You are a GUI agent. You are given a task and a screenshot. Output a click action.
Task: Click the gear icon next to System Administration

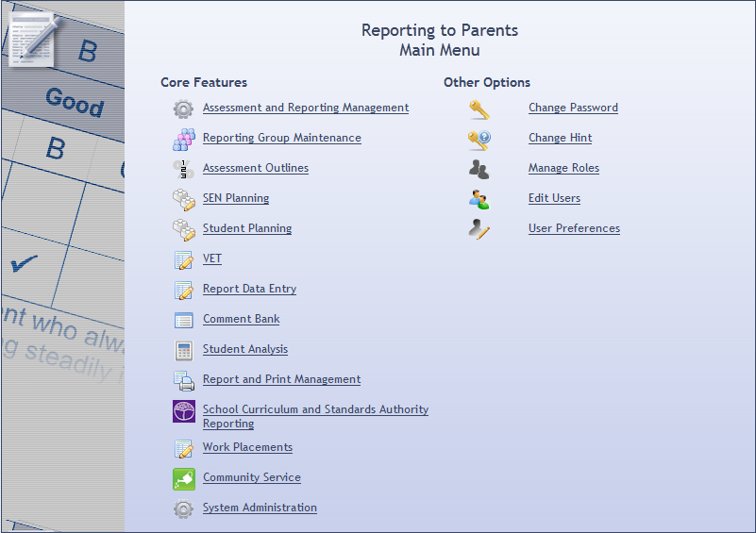(x=183, y=508)
